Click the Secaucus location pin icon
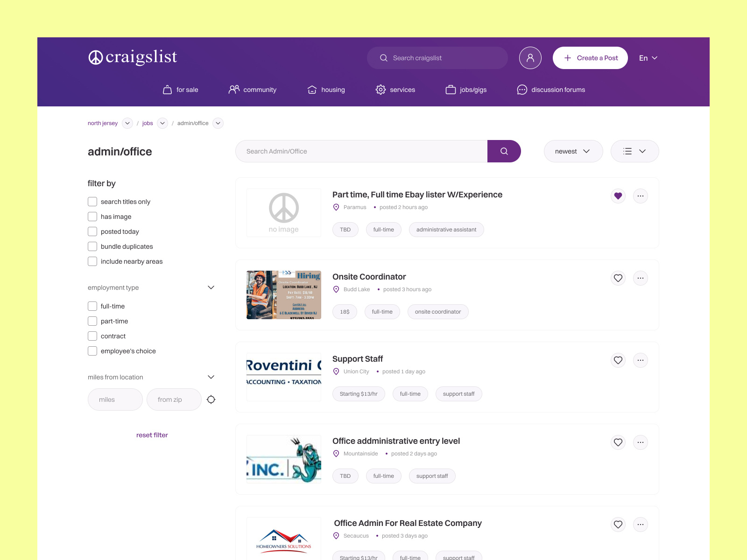Screen dimensions: 747x560 [x=336, y=536]
